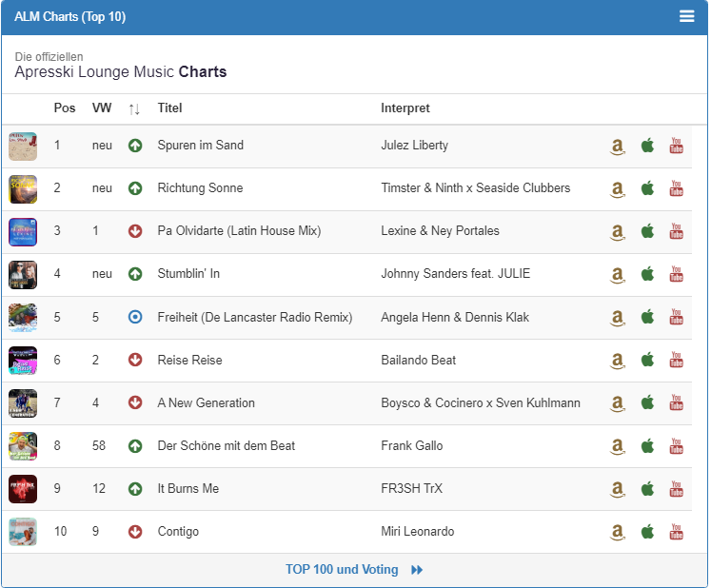Open Amazon link for It Burns Me

(x=617, y=489)
